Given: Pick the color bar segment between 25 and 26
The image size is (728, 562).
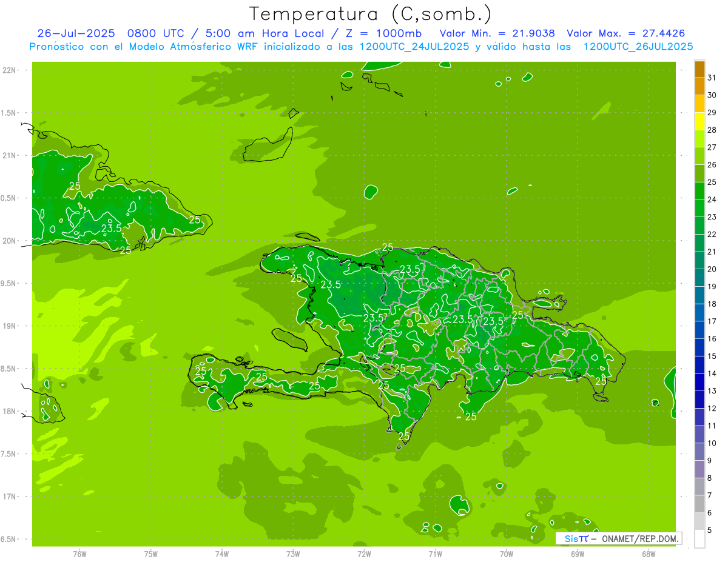Looking at the screenshot, I should [699, 174].
